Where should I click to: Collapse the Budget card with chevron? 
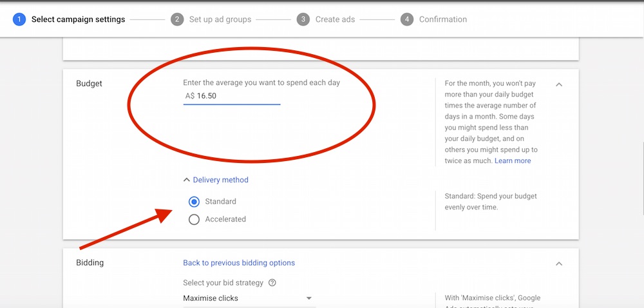(559, 84)
